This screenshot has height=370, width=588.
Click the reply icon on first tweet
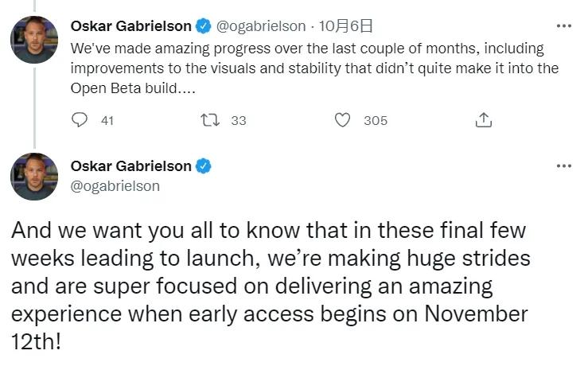[80, 120]
